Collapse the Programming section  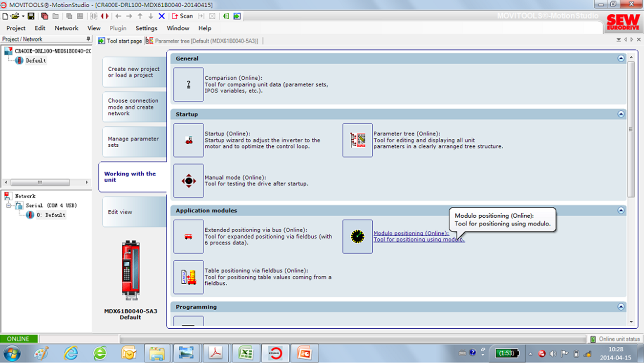(x=621, y=307)
